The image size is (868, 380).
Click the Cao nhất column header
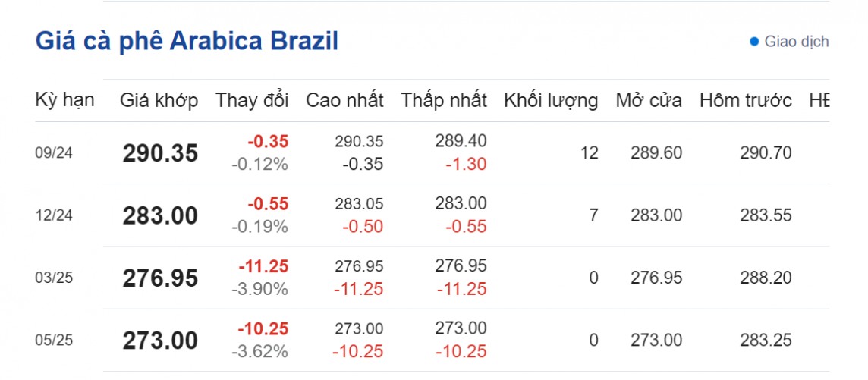tap(344, 100)
